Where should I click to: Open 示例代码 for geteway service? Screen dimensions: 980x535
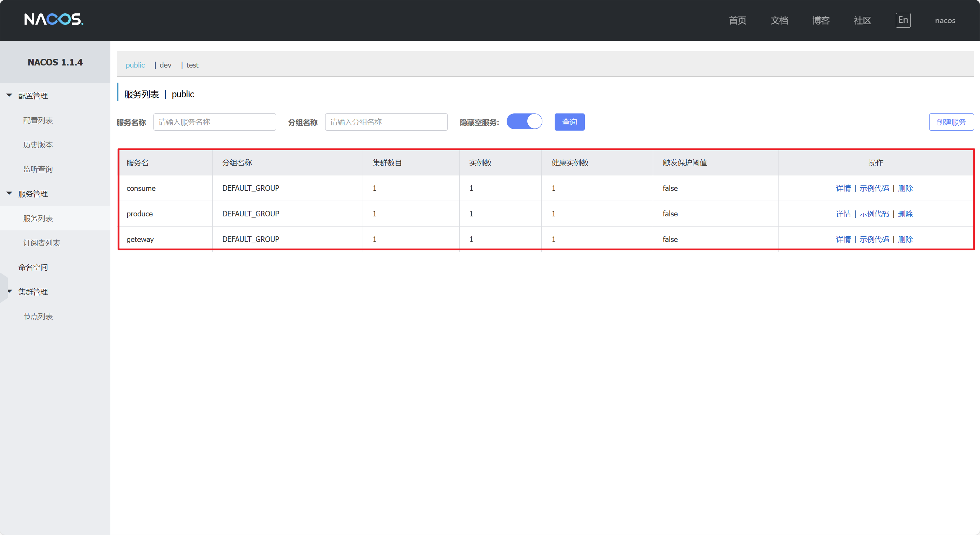click(874, 239)
